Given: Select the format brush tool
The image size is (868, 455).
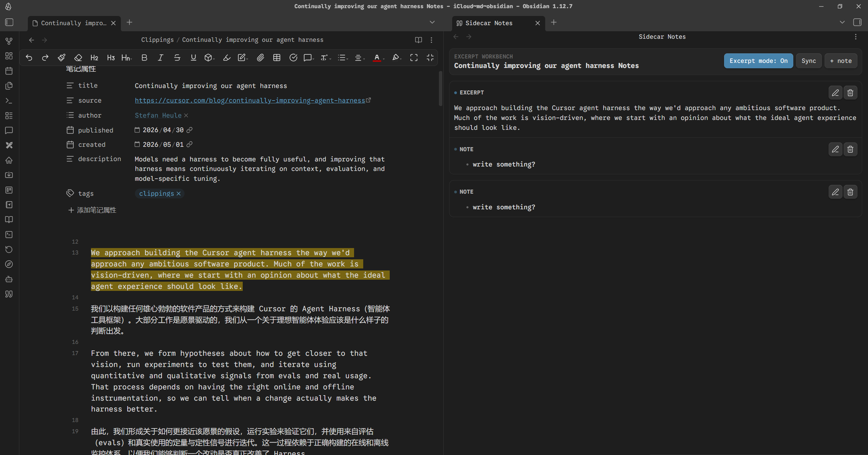Looking at the screenshot, I should click(61, 58).
